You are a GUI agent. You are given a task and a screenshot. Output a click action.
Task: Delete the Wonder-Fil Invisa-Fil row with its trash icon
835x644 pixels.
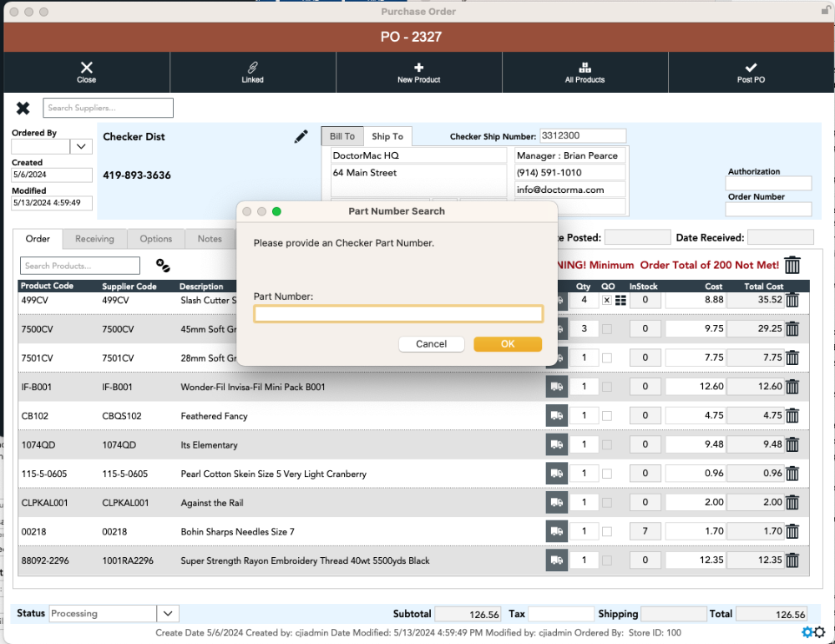click(x=792, y=387)
